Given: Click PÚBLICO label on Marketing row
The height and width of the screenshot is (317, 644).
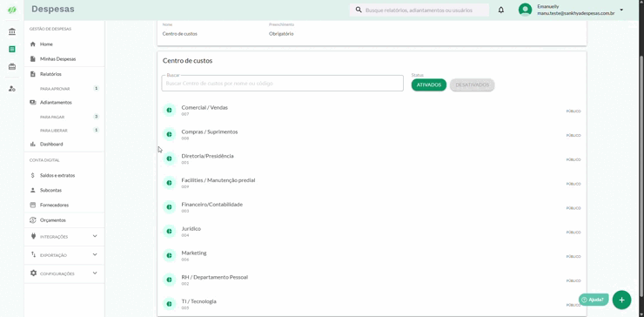Looking at the screenshot, I should tap(574, 257).
